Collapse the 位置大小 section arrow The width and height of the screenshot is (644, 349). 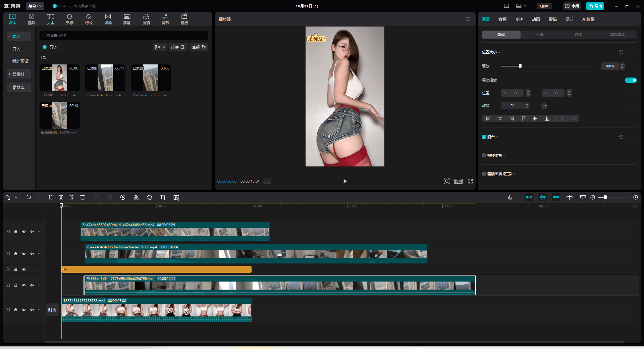point(499,52)
